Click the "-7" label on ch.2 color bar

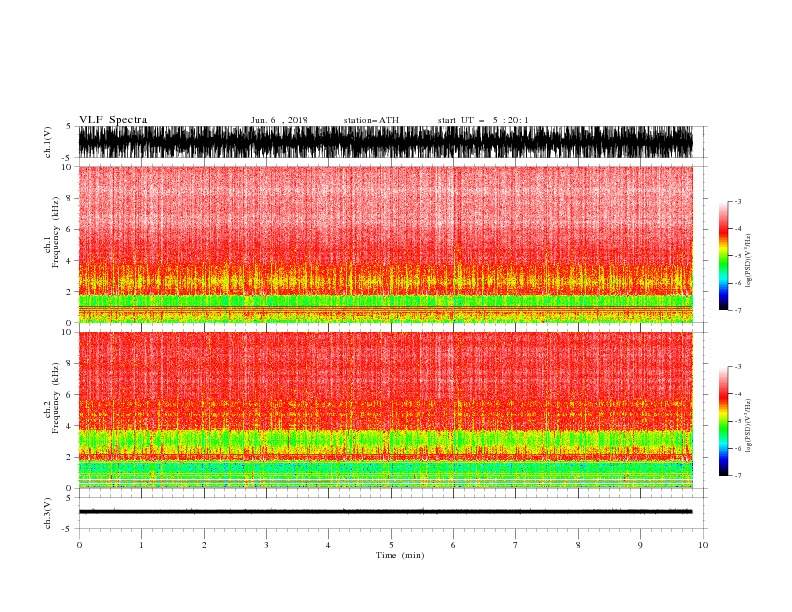(x=738, y=476)
